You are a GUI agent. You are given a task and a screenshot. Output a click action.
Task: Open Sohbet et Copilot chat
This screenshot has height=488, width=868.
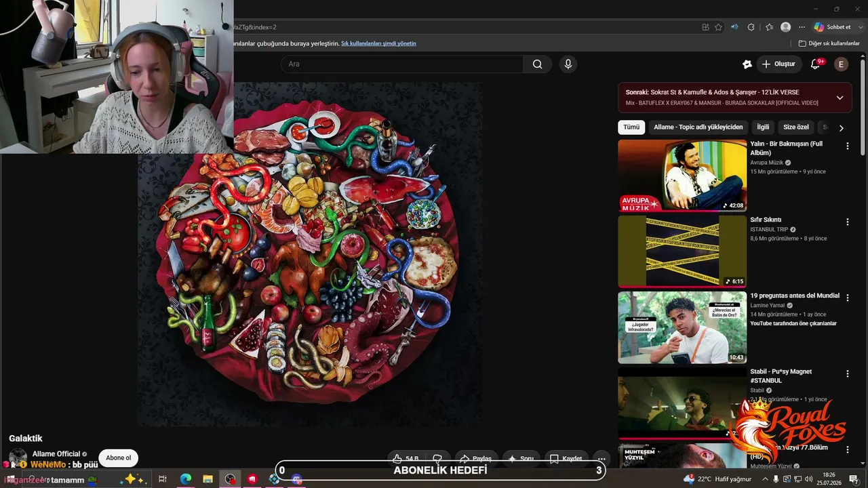[x=833, y=27]
